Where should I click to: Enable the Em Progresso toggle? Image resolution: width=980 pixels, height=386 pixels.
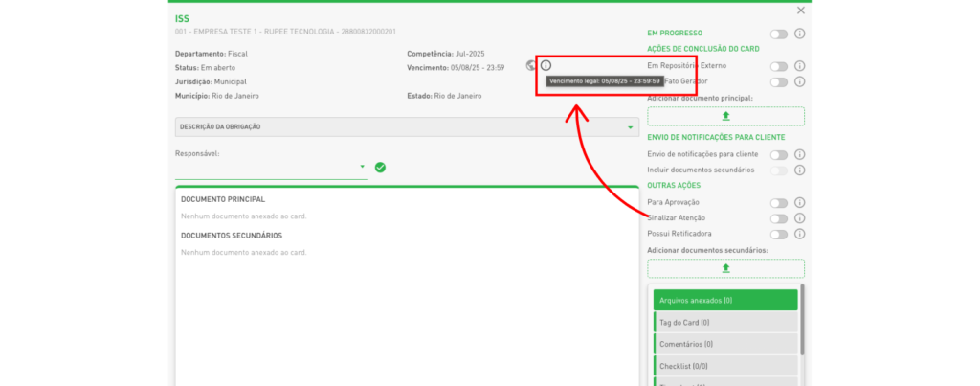[x=779, y=34]
